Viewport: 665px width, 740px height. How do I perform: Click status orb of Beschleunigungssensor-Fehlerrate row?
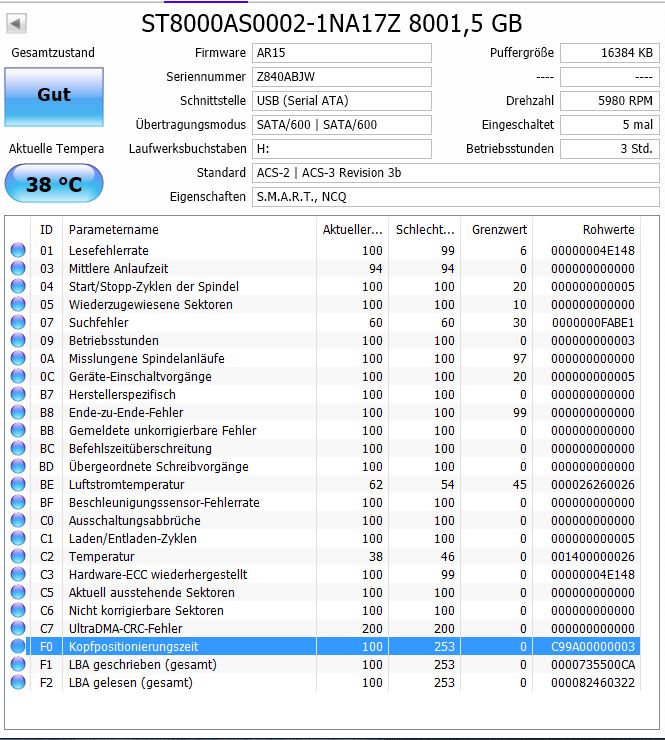(x=18, y=502)
